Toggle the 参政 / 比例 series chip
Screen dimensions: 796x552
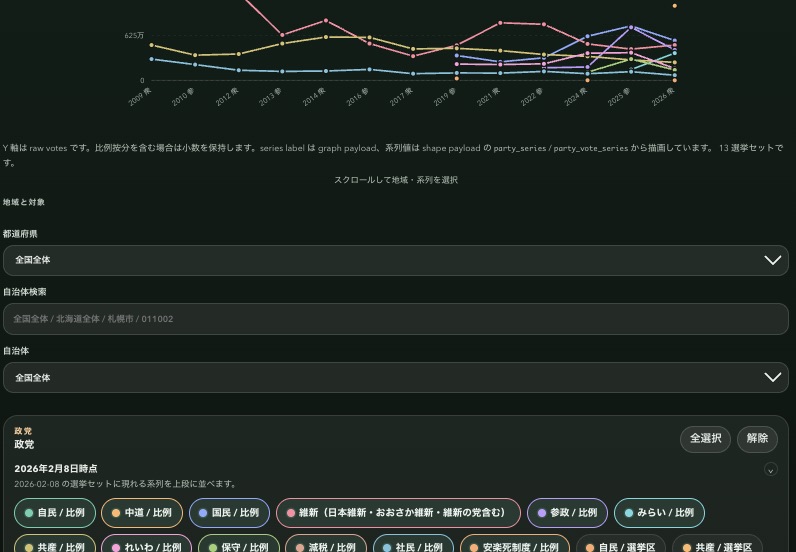(568, 513)
